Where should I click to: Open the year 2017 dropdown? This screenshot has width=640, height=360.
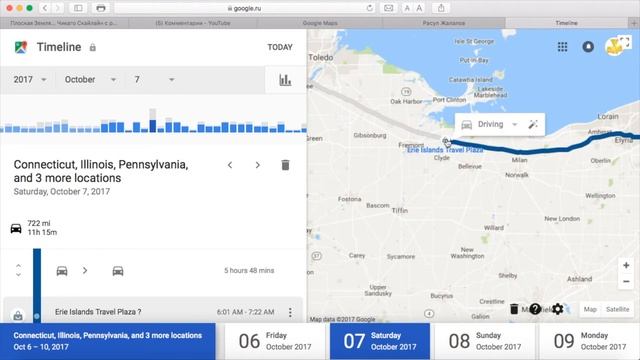point(30,80)
